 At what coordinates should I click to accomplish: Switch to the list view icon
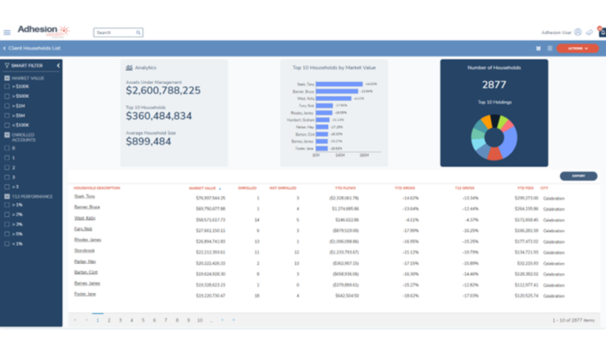coord(550,49)
